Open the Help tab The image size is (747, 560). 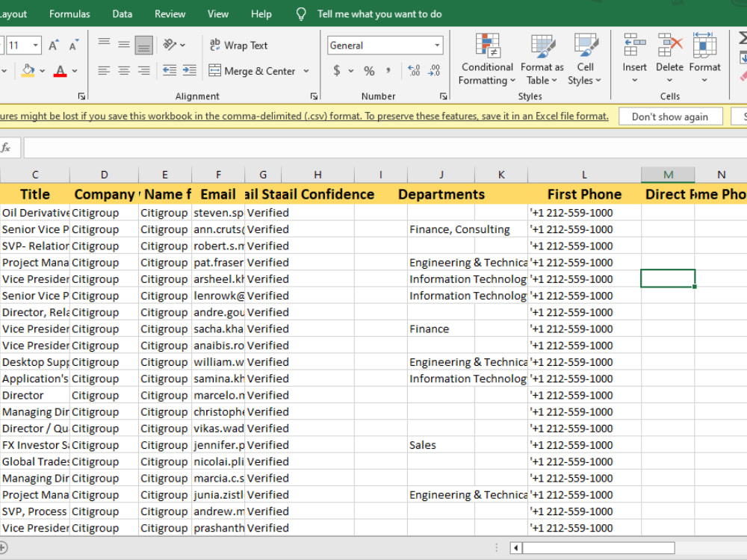tap(261, 13)
